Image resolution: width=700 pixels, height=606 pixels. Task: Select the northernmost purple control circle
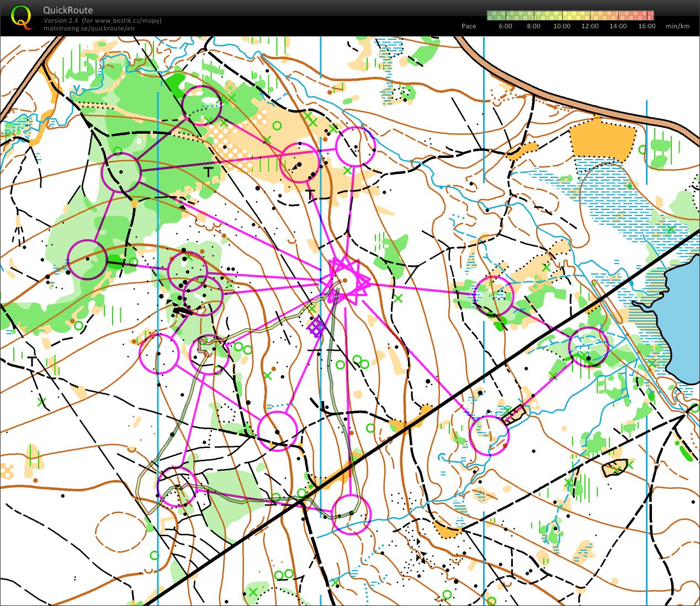(201, 105)
